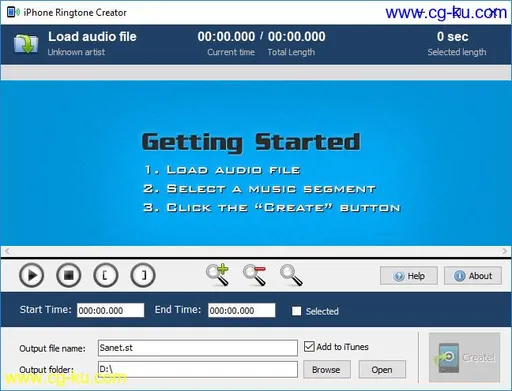Click the Output file name field
512x391 pixels.
tap(198, 348)
